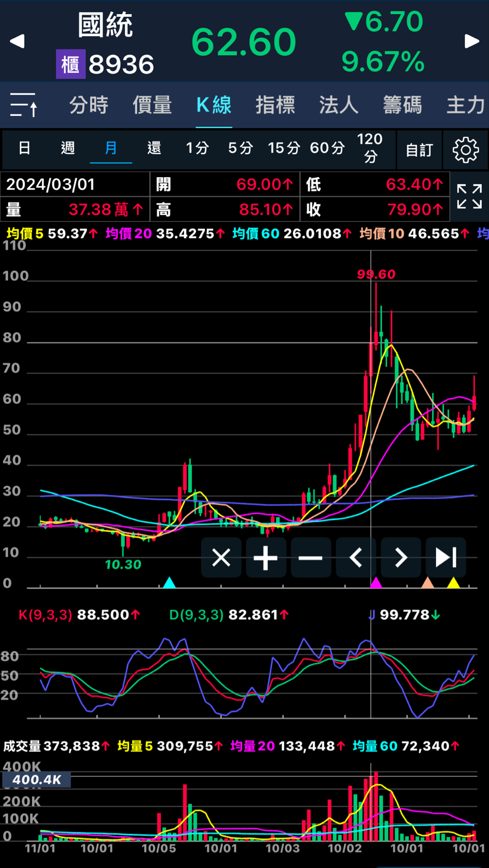Jump to latest candle
Image resolution: width=489 pixels, height=868 pixels.
pos(446,557)
